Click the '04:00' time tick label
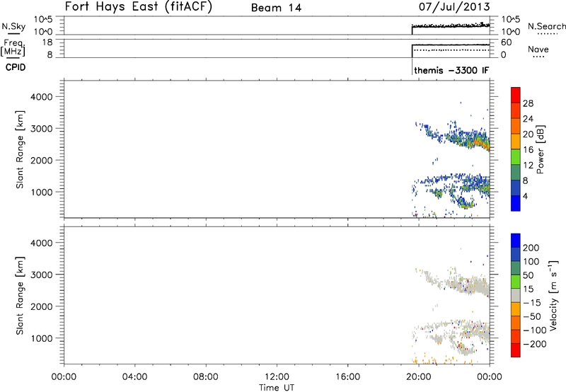The height and width of the screenshot is (392, 566). click(x=134, y=377)
